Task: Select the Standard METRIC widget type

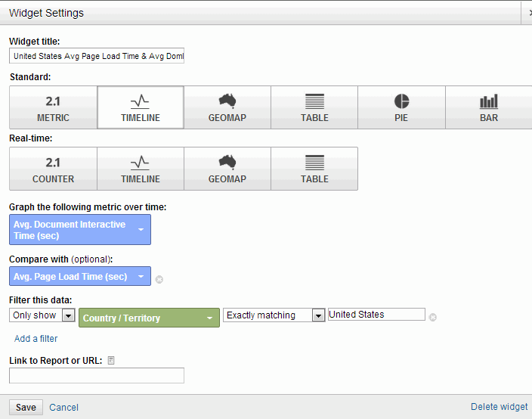Action: pyautogui.click(x=53, y=107)
